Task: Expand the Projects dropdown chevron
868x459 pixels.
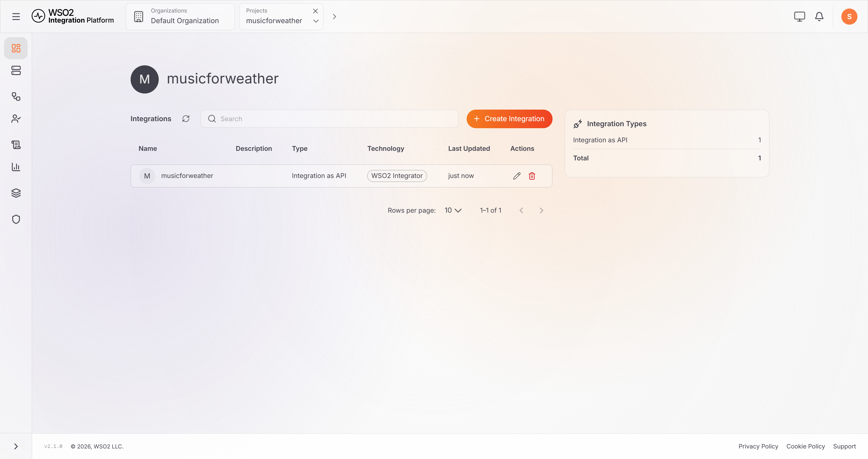Action: tap(316, 21)
